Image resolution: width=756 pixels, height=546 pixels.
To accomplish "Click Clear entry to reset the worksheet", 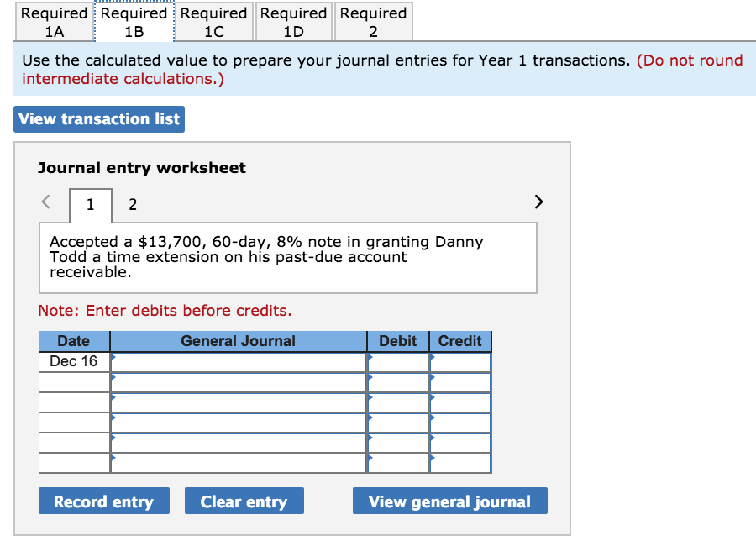I will 244,501.
